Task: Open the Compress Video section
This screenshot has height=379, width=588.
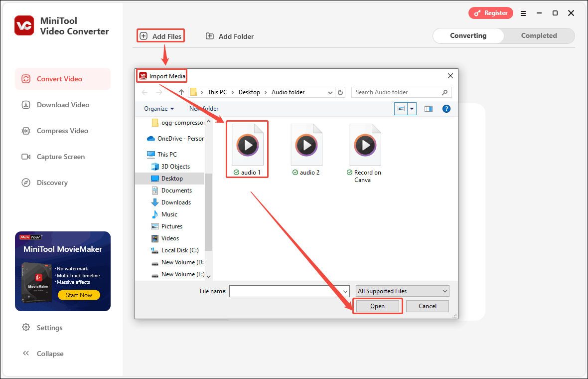Action: (x=63, y=131)
